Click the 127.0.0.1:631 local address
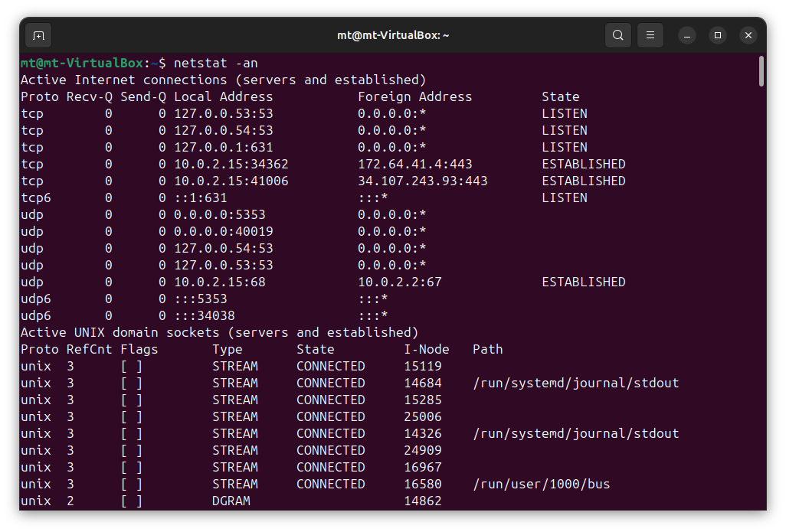The image size is (786, 532). [223, 147]
